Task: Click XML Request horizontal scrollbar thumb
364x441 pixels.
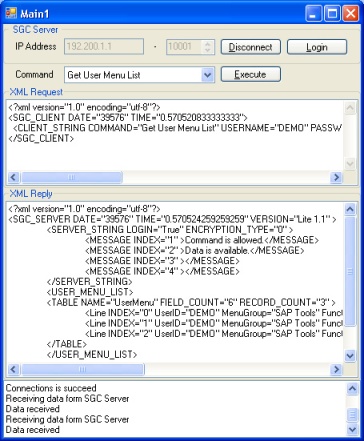Action: click(x=71, y=177)
